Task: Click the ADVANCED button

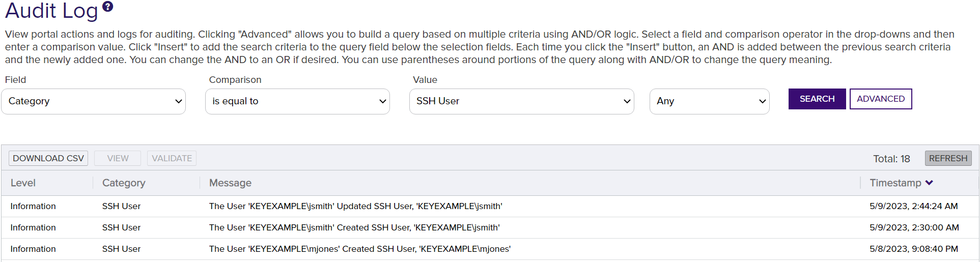Action: click(880, 99)
